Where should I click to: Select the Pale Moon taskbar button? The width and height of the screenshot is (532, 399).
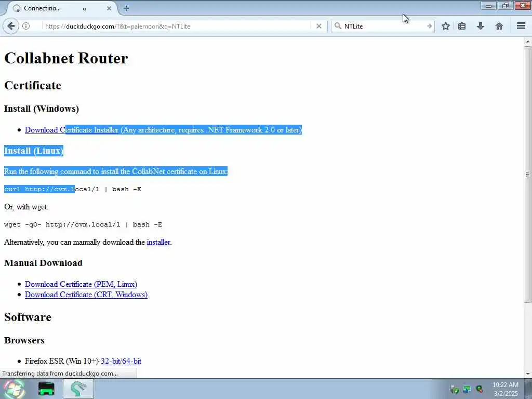(78, 389)
